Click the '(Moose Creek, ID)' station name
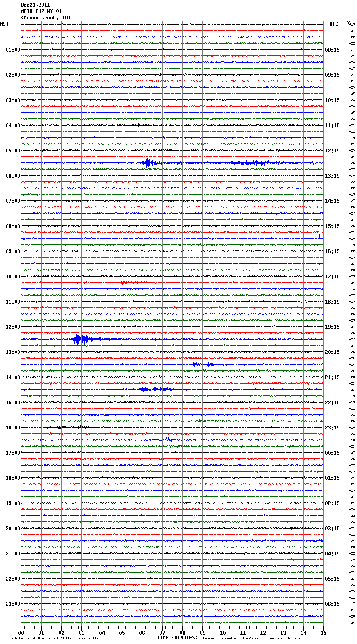357x644 pixels. (46, 18)
